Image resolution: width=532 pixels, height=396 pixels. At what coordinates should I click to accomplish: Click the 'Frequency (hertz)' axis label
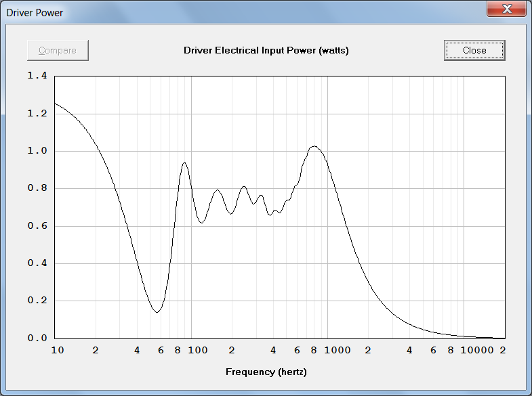point(266,372)
